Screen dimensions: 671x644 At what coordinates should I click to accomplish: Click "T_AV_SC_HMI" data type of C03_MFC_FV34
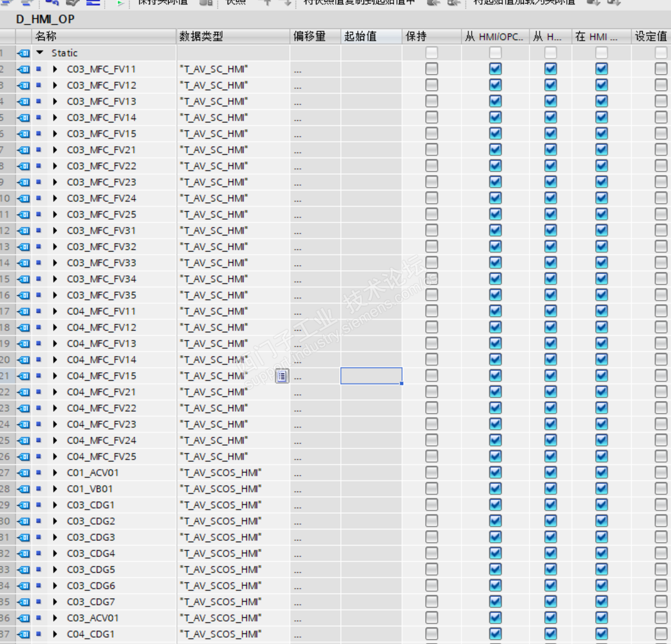pyautogui.click(x=214, y=279)
